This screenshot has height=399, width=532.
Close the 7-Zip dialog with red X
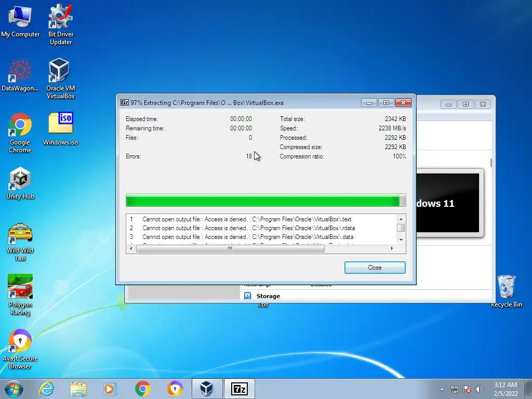[403, 103]
